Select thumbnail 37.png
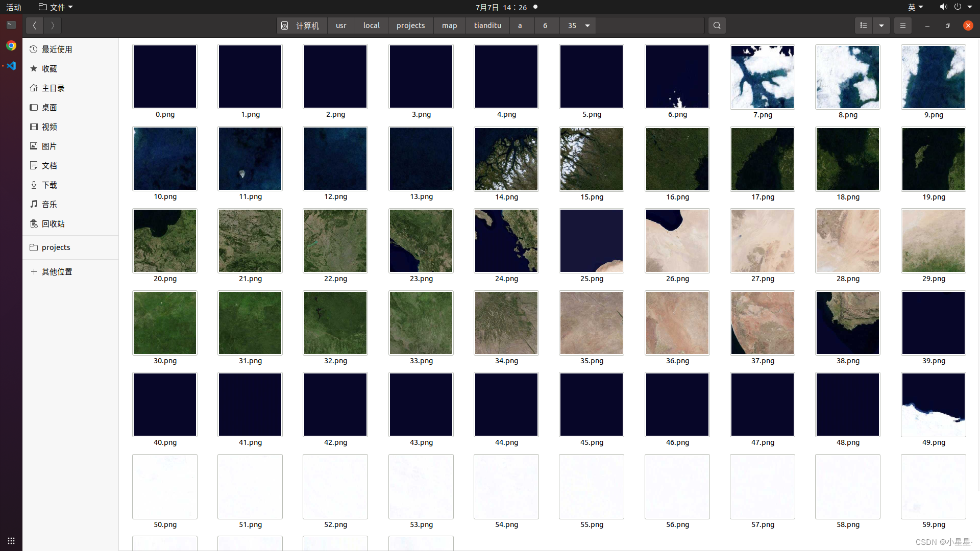Viewport: 980px width, 551px height. tap(763, 323)
